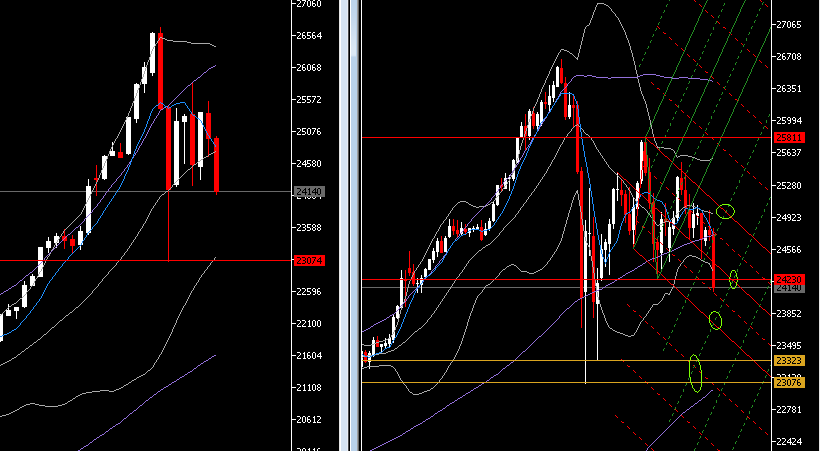Click the 26708 axis value
The image size is (820, 451).
click(x=790, y=57)
